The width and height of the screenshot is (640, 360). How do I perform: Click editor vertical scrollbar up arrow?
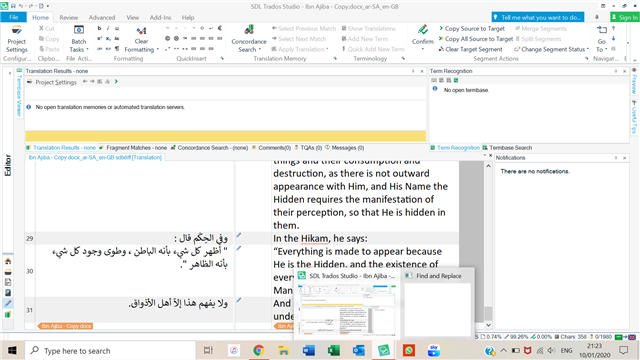(x=488, y=166)
